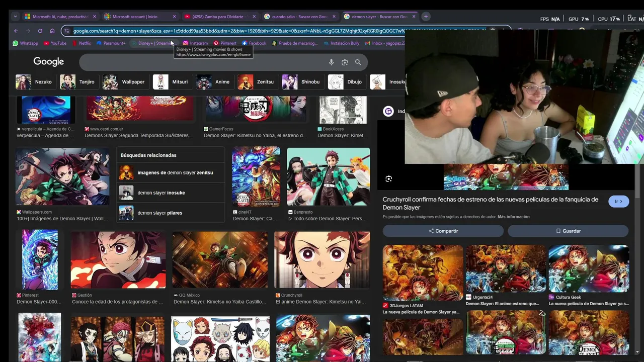The width and height of the screenshot is (644, 362).
Task: Click the browser back arrow
Action: click(x=16, y=31)
